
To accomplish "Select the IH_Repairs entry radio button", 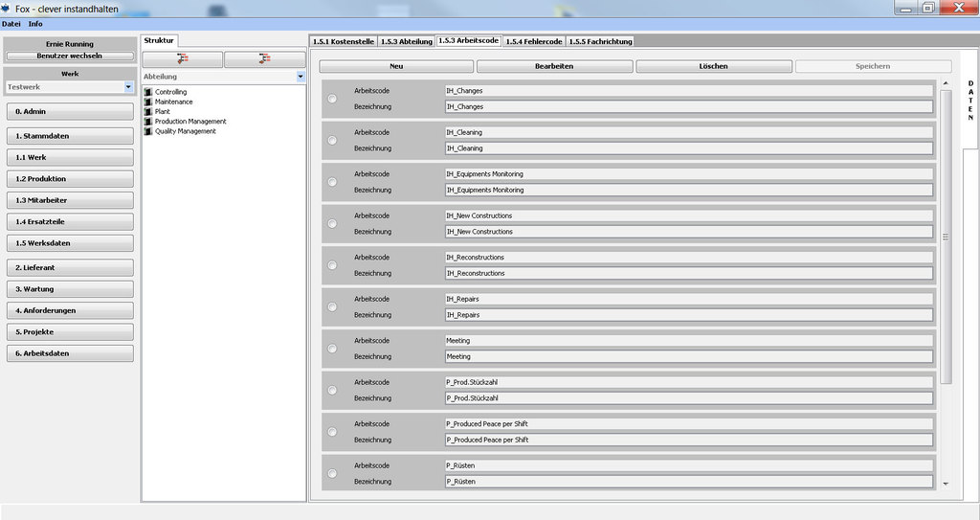I will point(332,306).
